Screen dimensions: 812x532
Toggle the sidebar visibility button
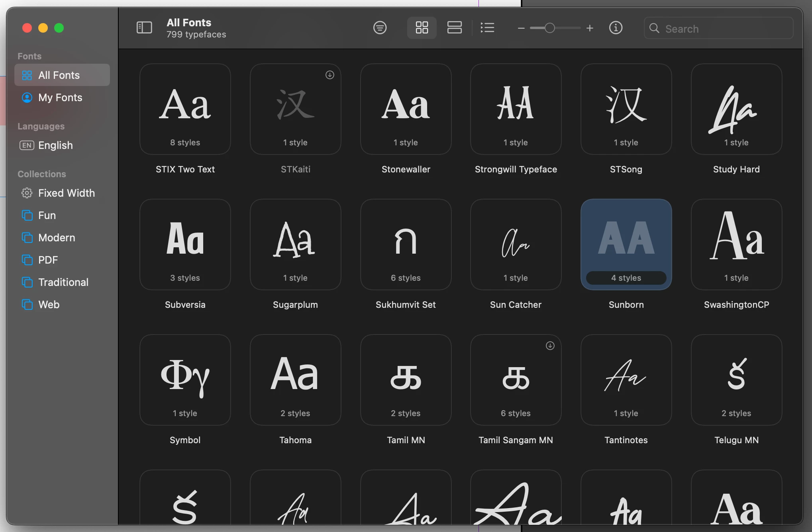(144, 28)
